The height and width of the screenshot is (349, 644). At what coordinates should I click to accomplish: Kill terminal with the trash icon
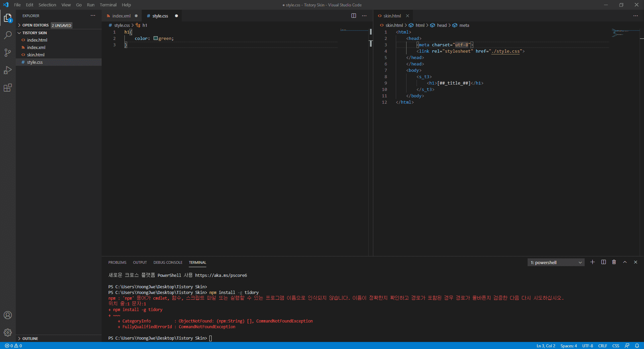point(614,262)
